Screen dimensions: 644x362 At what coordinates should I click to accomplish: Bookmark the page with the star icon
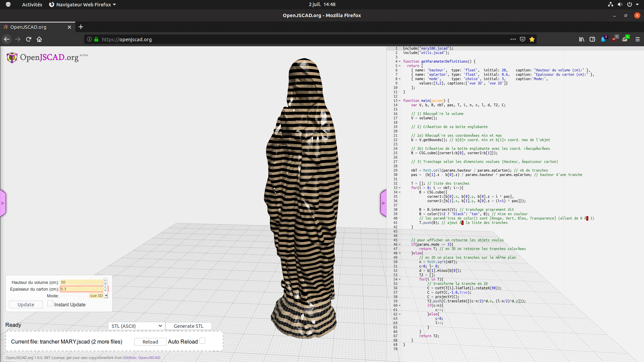pos(532,39)
